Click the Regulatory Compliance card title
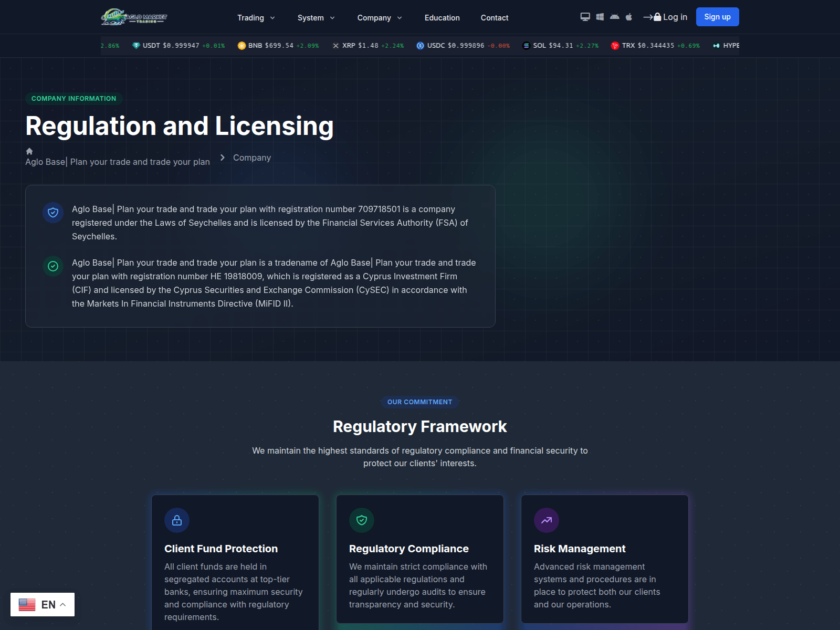The height and width of the screenshot is (630, 840). tap(409, 549)
